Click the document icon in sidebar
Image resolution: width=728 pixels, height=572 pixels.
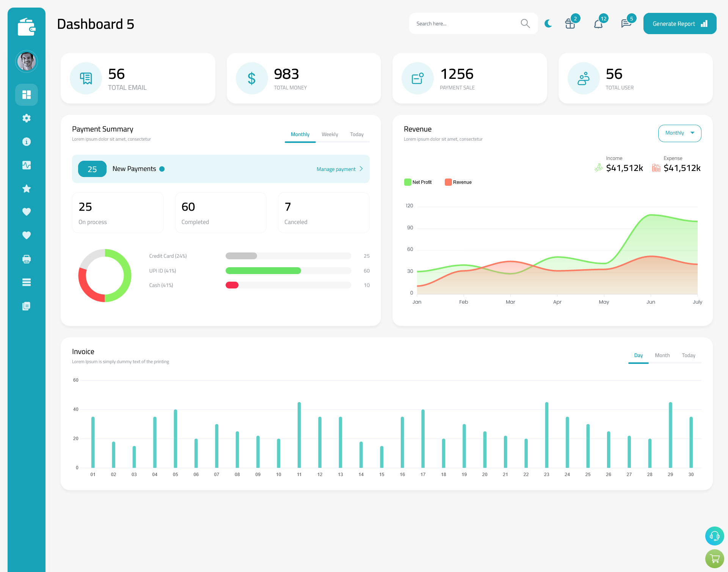(25, 306)
